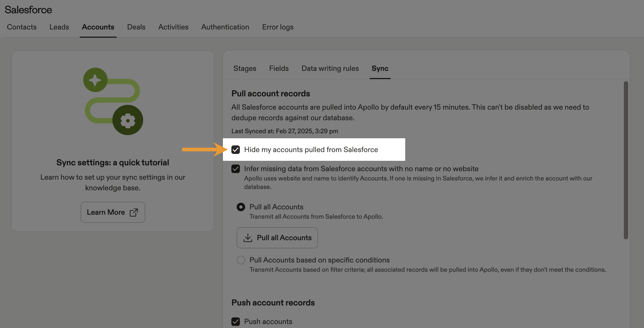Viewport: 644px width, 328px height.
Task: Click the Last Synced at timestamp text
Action: (285, 131)
